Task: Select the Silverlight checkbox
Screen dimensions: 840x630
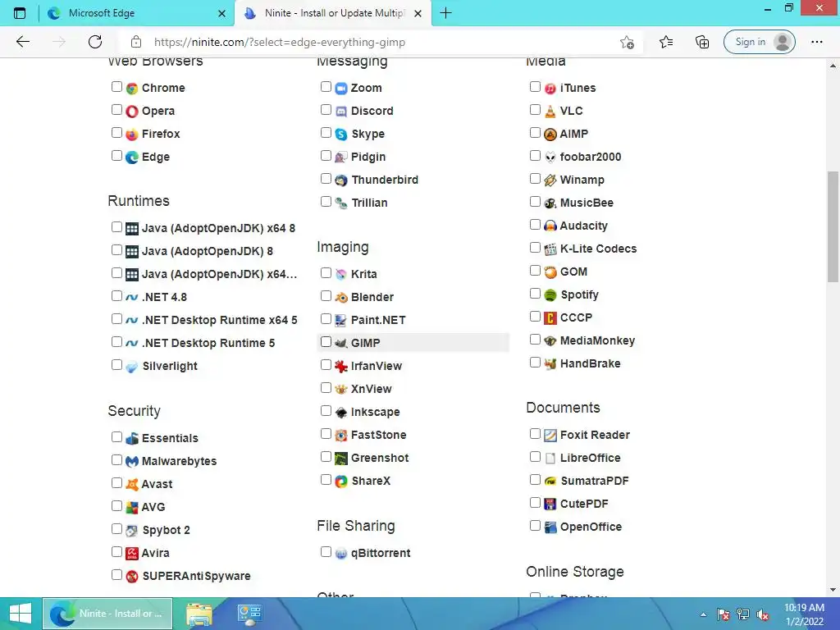Action: click(x=116, y=365)
